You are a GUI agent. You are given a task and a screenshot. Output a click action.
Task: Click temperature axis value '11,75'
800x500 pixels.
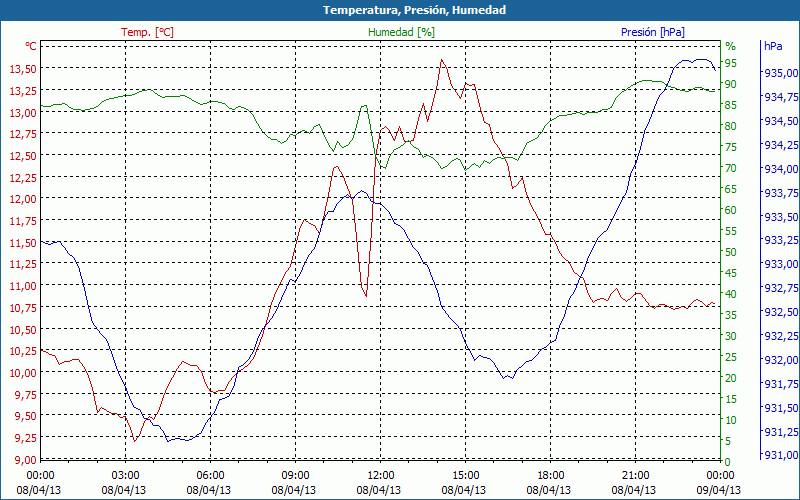23,221
